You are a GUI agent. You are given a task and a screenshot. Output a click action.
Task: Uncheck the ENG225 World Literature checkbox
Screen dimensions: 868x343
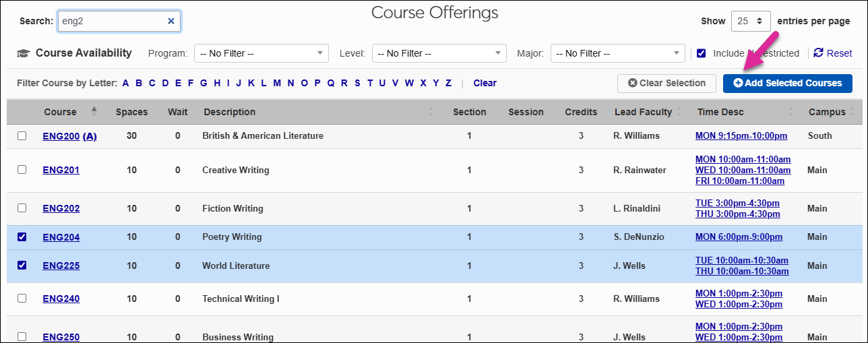tap(22, 265)
